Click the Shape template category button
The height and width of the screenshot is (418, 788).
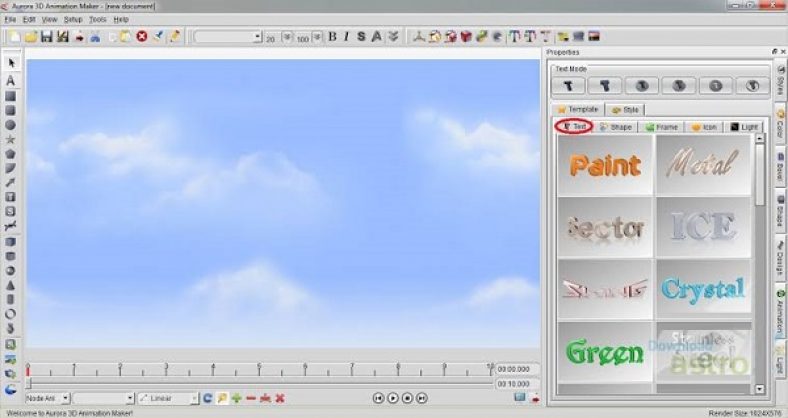click(616, 127)
